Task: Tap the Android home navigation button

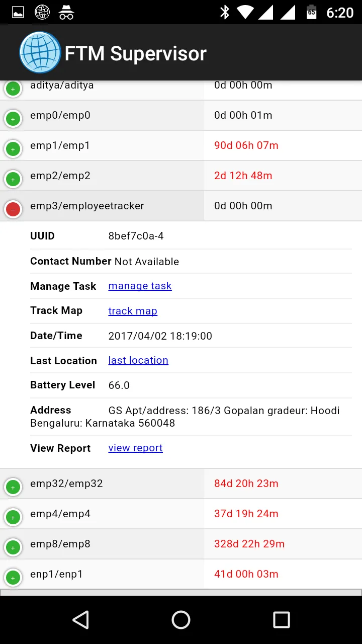Action: point(181,620)
